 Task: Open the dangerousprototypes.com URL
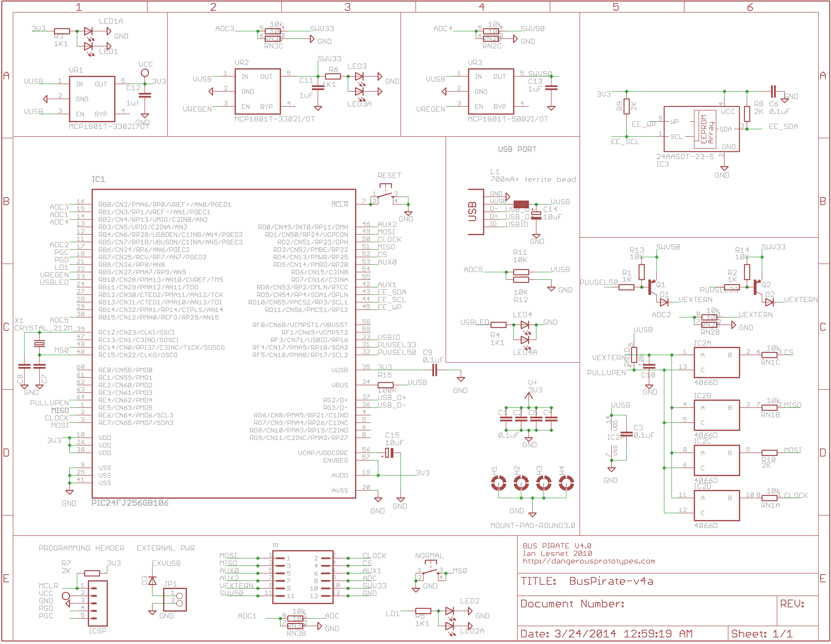click(589, 561)
